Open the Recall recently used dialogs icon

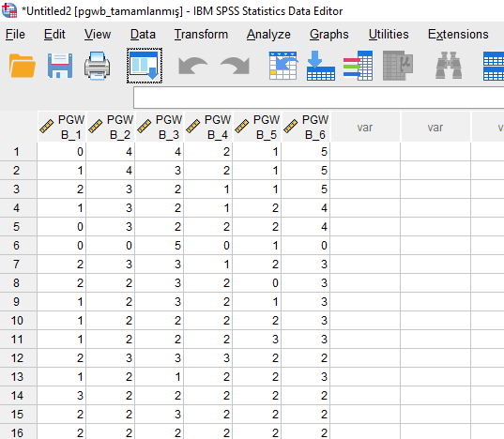click(145, 66)
